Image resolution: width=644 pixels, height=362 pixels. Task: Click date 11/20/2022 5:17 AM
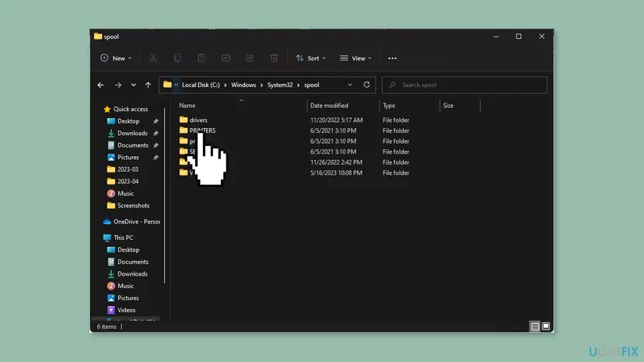pos(336,120)
